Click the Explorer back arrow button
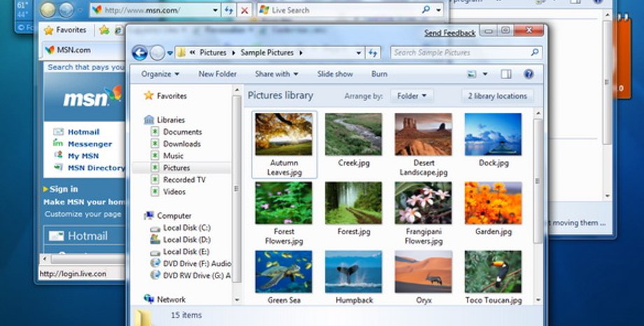 [139, 53]
